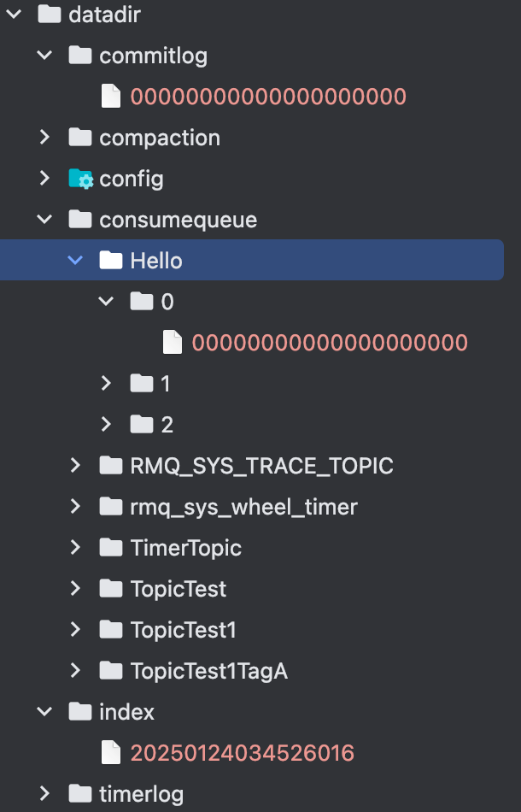521x812 pixels.
Task: Click the index file document icon
Action: pos(111,753)
